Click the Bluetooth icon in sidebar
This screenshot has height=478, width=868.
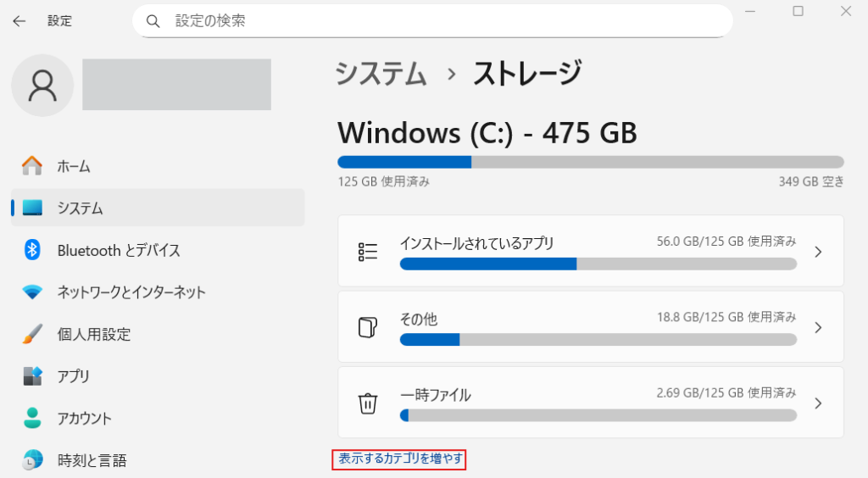click(x=32, y=250)
